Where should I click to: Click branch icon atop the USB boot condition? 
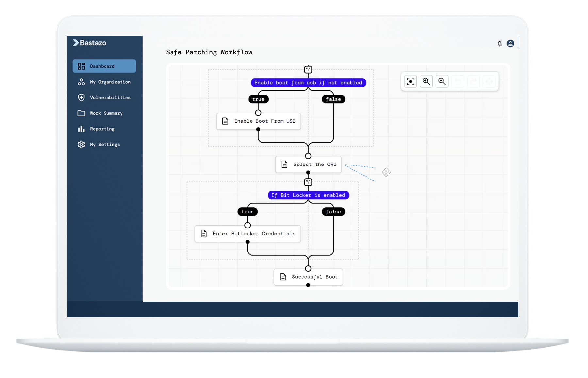[x=308, y=70]
